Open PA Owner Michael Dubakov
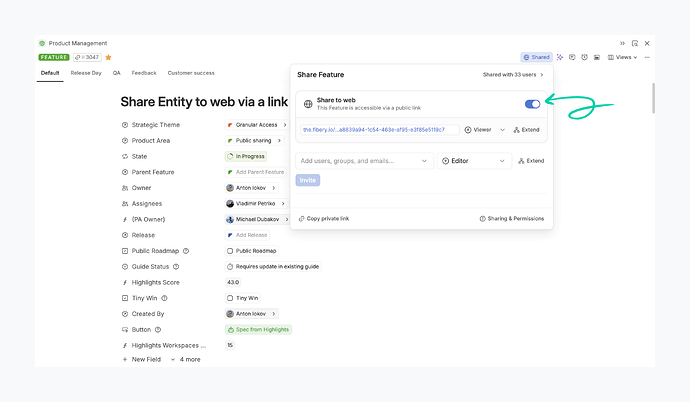The image size is (690, 402). coord(257,219)
